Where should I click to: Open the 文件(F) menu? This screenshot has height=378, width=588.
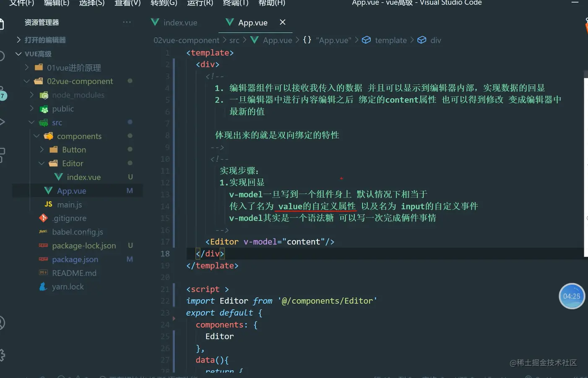coord(21,3)
